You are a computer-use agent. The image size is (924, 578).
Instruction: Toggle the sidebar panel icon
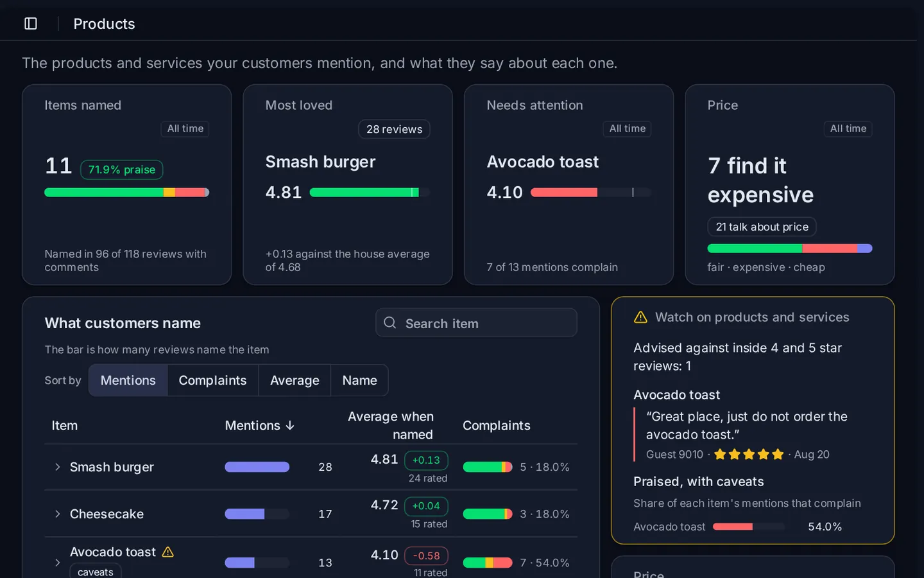(31, 24)
